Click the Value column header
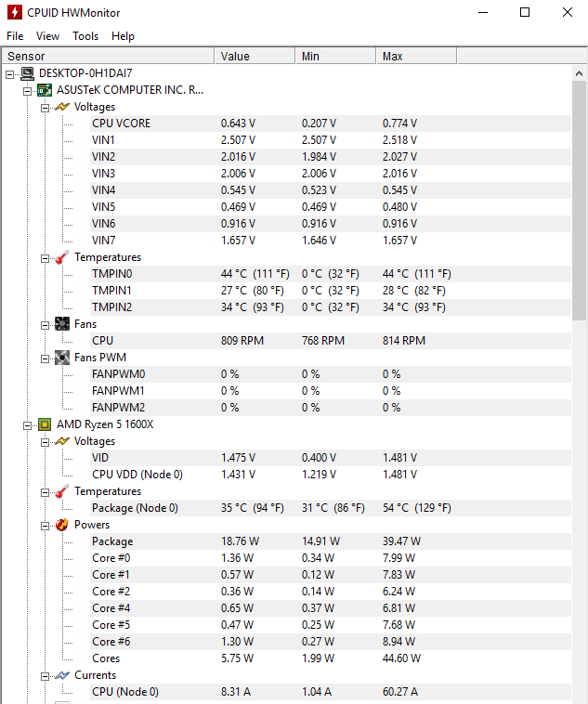 pos(255,56)
